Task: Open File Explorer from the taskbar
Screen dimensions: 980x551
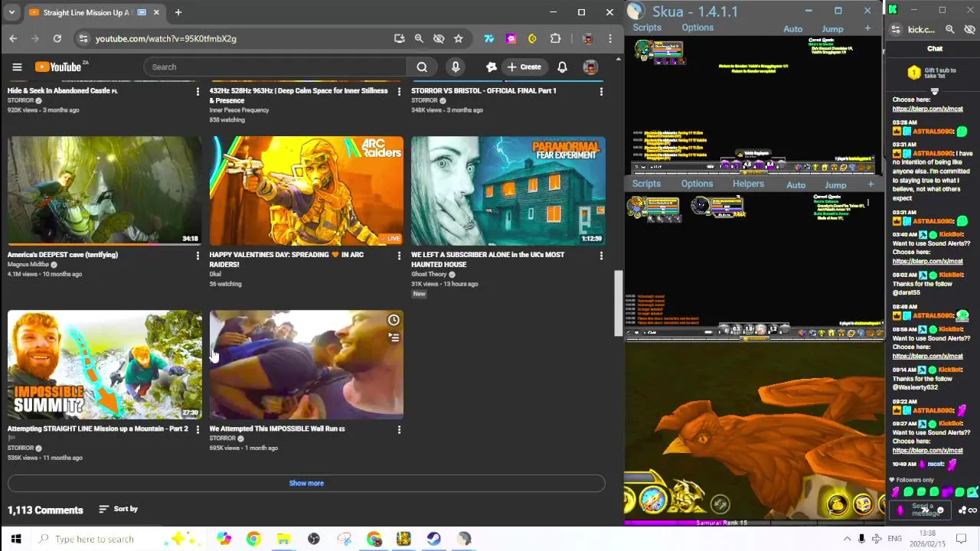Action: pyautogui.click(x=283, y=539)
